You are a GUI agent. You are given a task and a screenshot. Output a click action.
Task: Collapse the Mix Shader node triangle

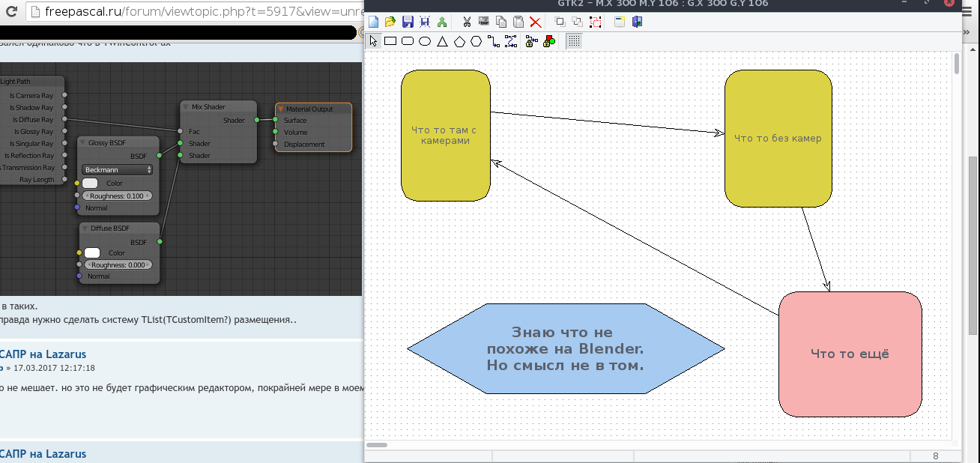click(x=186, y=107)
